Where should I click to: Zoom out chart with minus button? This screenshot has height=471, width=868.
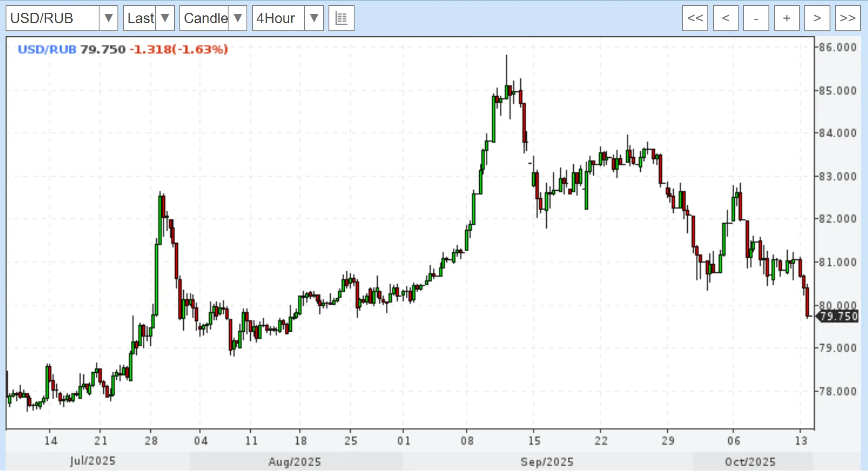coord(756,18)
